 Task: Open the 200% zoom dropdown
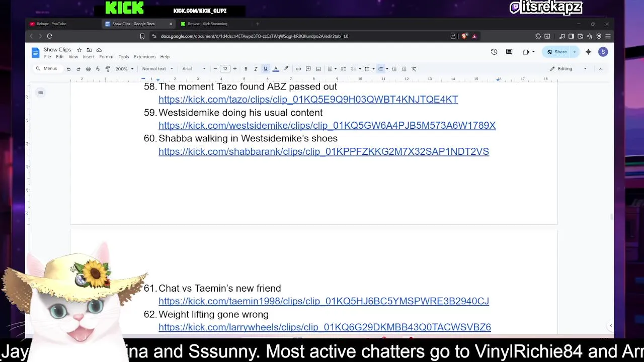click(x=124, y=69)
